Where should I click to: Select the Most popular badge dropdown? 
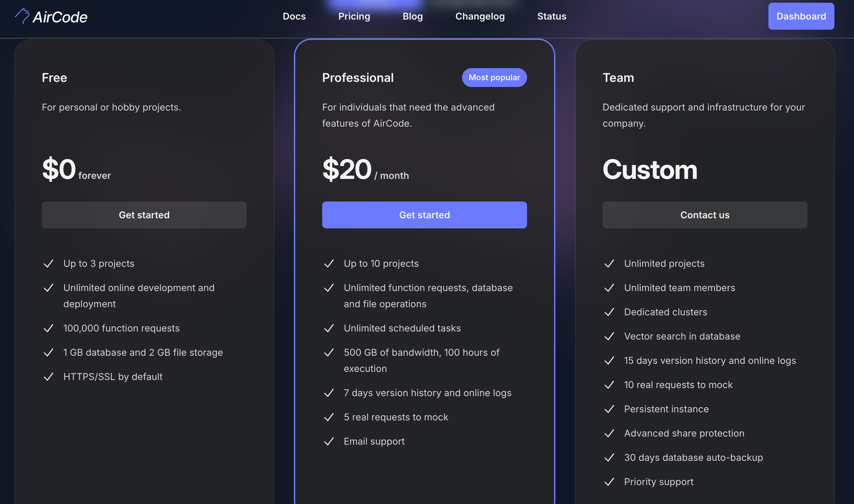coord(494,77)
